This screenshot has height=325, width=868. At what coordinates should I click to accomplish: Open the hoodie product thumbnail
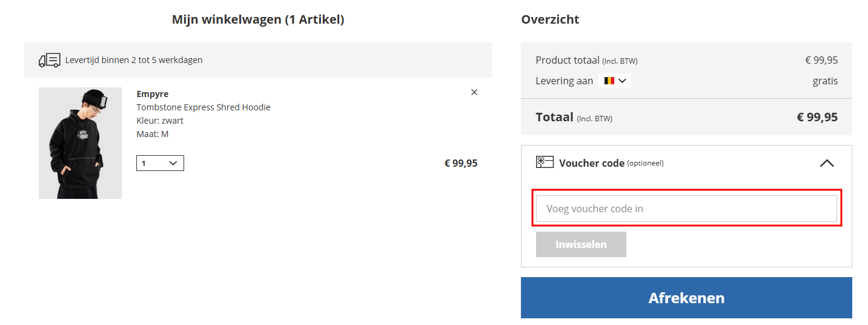point(80,143)
